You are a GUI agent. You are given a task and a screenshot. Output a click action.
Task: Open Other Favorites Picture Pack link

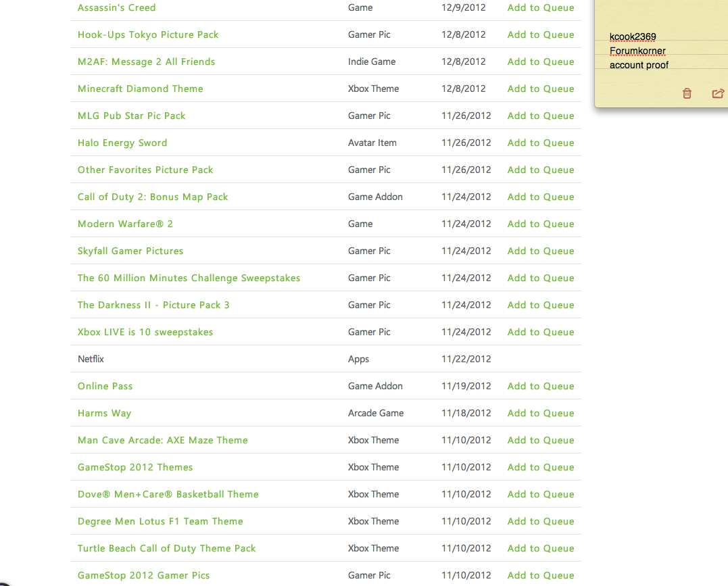(x=145, y=170)
